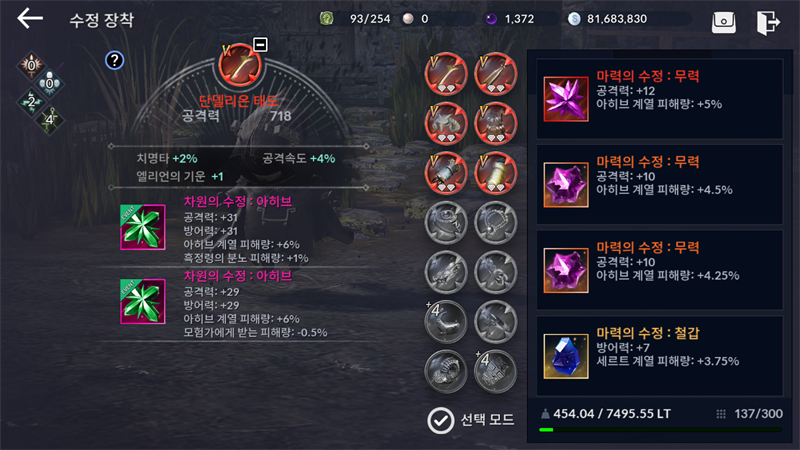This screenshot has width=800, height=450.
Task: Open the inventory bag icon
Action: point(723,22)
